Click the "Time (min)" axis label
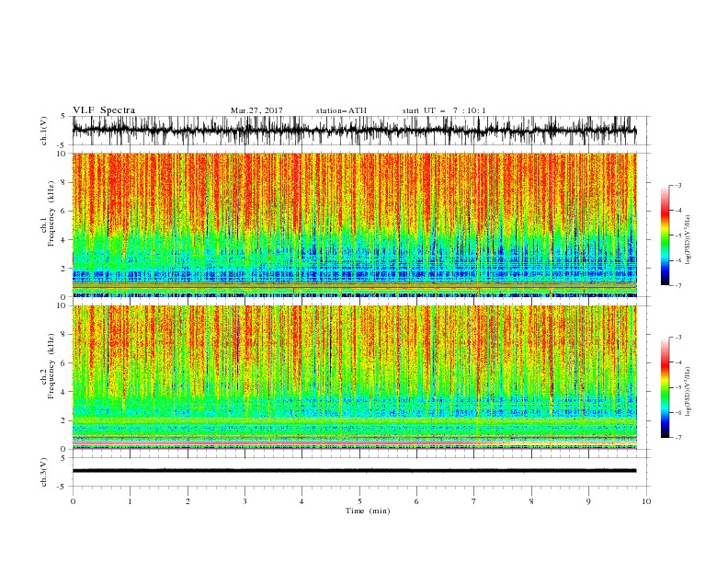The height and width of the screenshot is (563, 728). 368,511
